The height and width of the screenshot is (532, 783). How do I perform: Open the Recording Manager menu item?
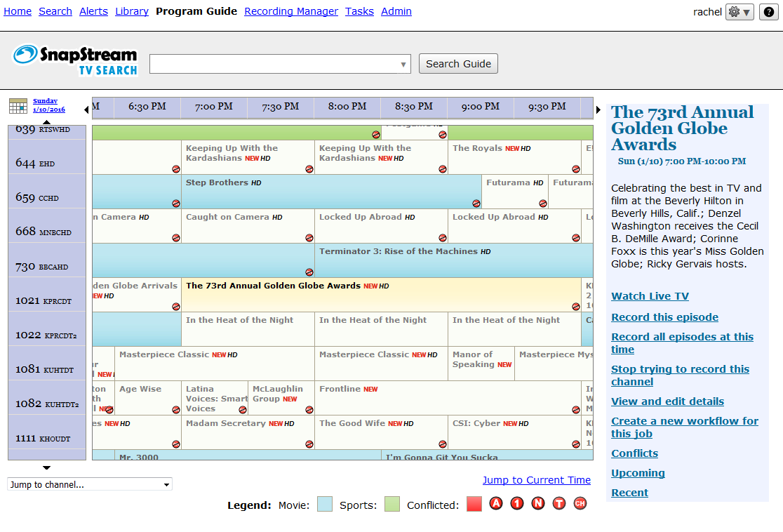click(291, 11)
